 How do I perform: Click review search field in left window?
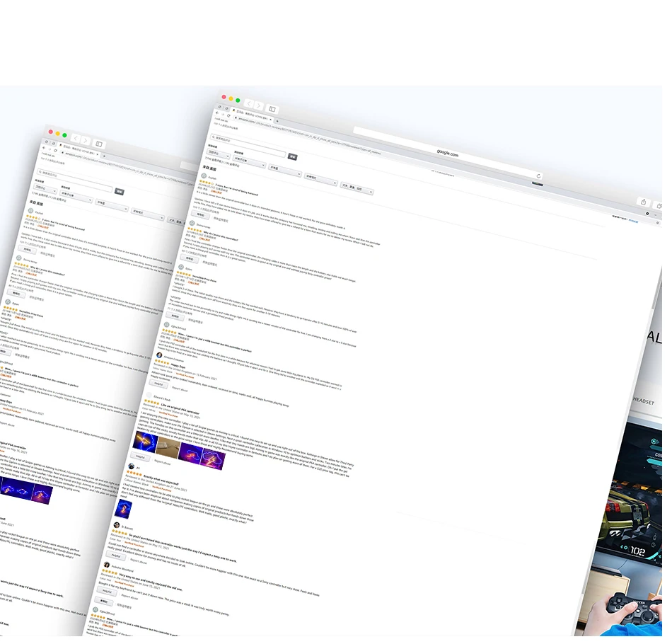click(74, 180)
